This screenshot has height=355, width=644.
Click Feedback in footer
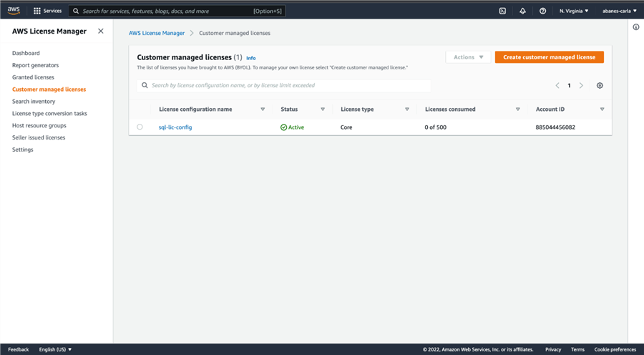pyautogui.click(x=19, y=350)
